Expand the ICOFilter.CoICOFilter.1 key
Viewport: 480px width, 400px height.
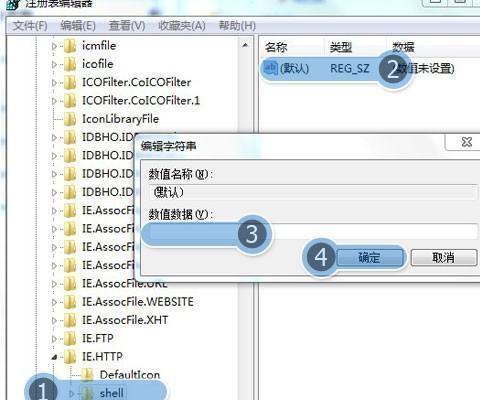click(x=54, y=101)
